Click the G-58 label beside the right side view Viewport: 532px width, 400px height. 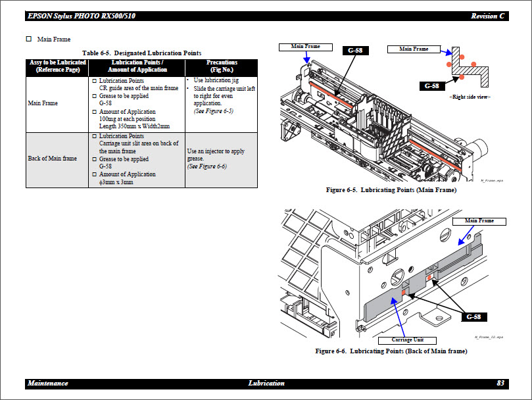432,85
